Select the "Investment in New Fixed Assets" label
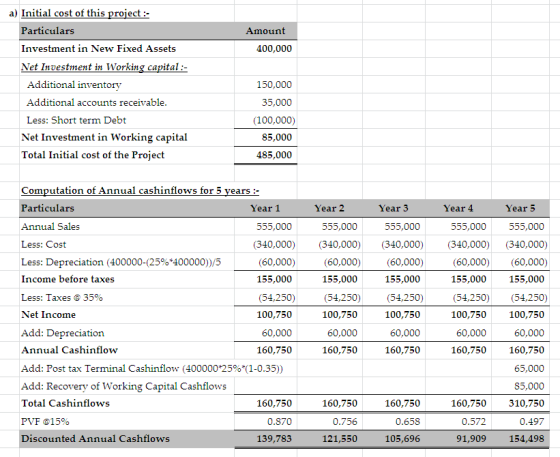560x457 pixels. point(99,49)
